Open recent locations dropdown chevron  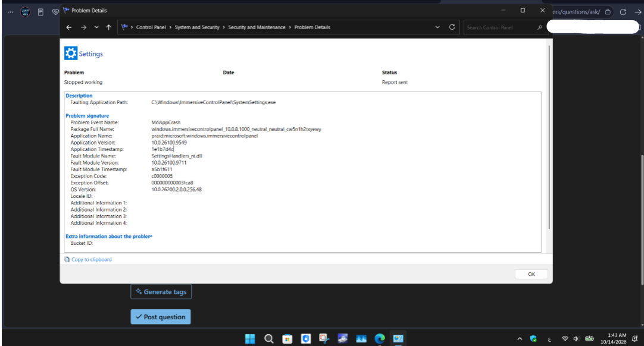(x=96, y=27)
